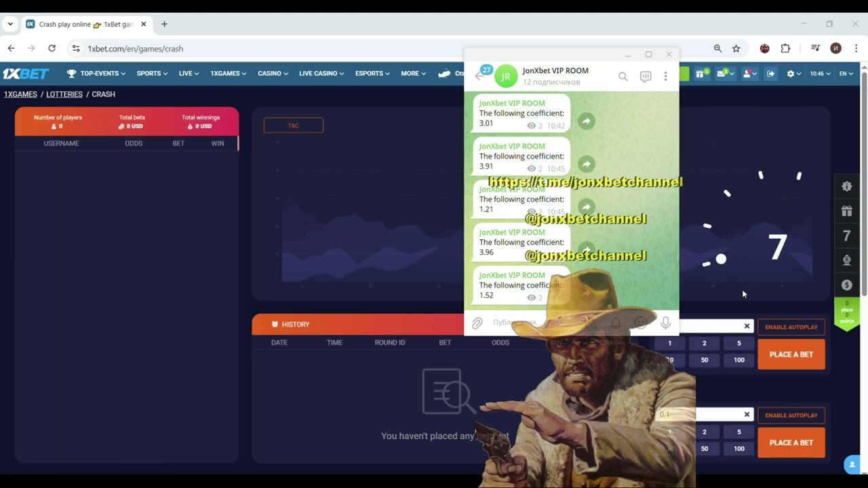
Task: Select chip 5 in upper bet panel
Action: pos(739,343)
